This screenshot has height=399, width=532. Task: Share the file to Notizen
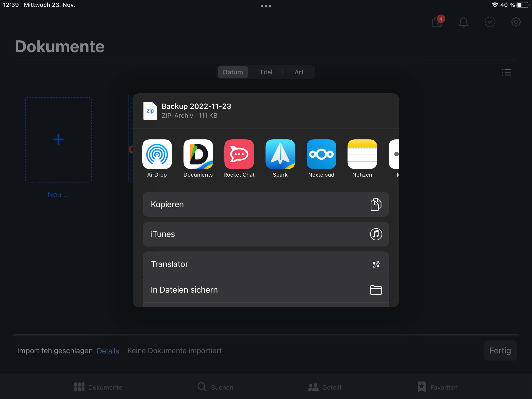coord(362,154)
